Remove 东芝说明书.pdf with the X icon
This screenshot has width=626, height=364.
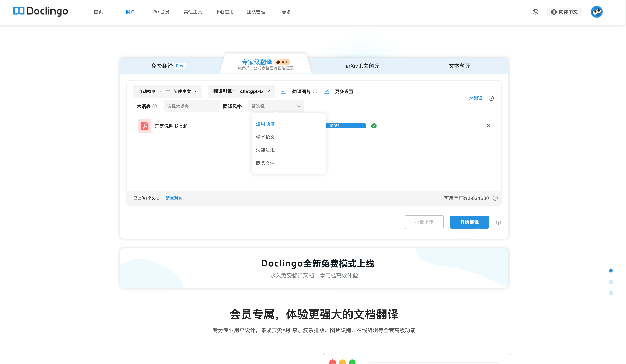(488, 126)
